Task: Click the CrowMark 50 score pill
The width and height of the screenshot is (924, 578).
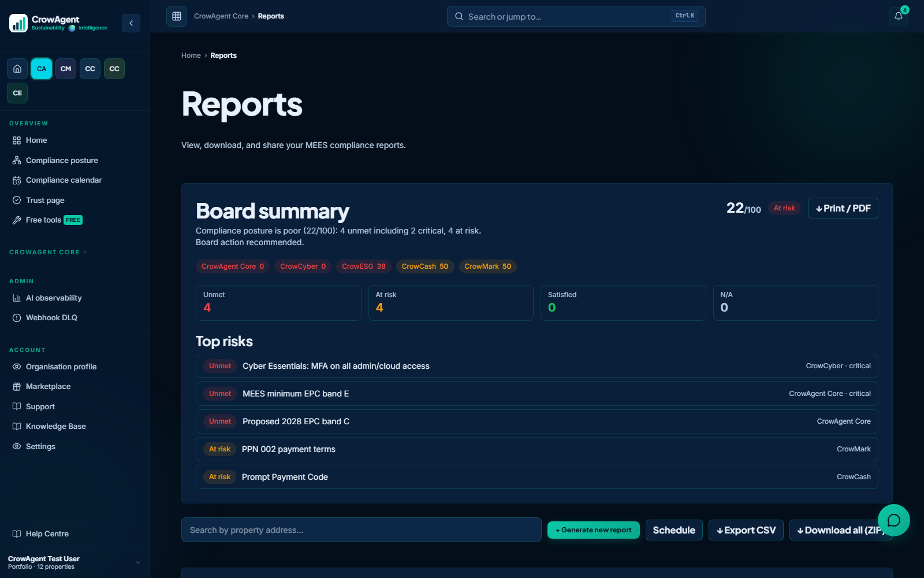Action: [488, 266]
